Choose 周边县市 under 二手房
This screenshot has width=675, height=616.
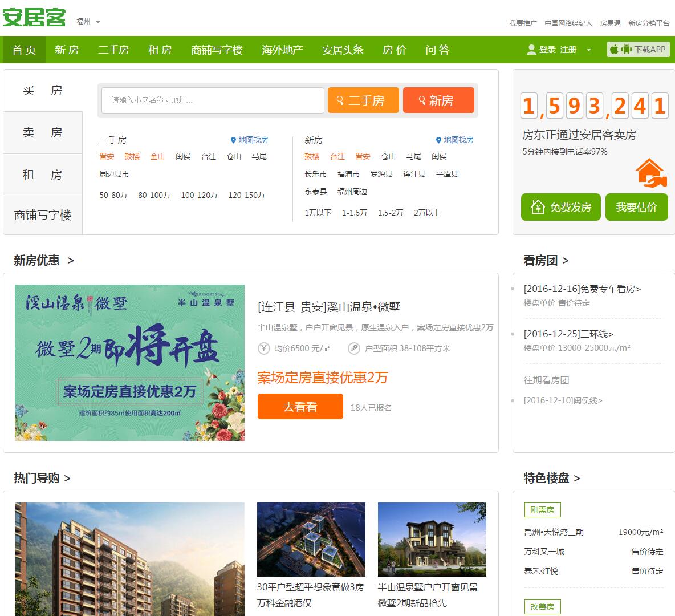pos(114,174)
